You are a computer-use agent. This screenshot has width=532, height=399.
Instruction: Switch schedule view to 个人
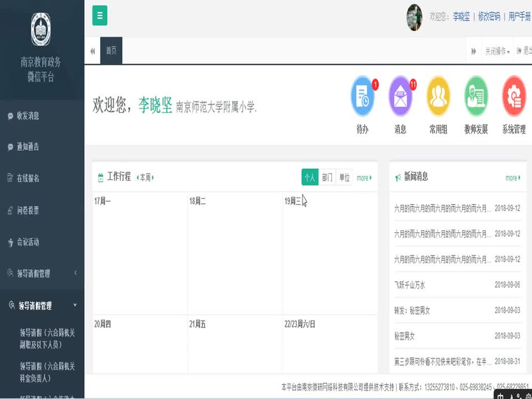[310, 177]
